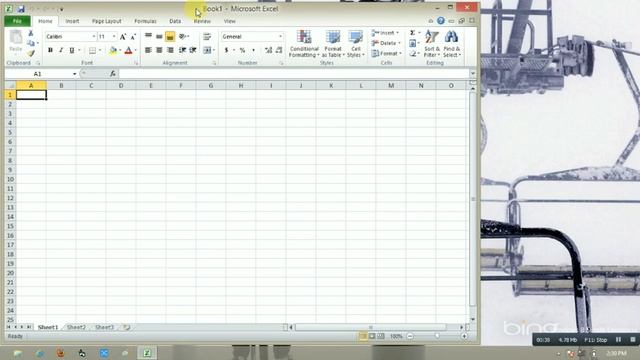Click Merge & Center icon

tap(207, 50)
